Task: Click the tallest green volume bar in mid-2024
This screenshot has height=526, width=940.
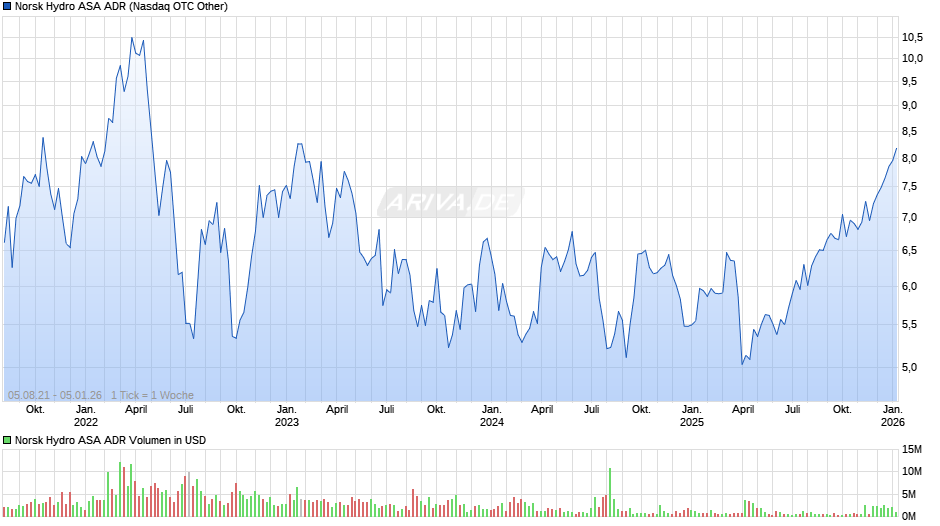Action: point(610,492)
